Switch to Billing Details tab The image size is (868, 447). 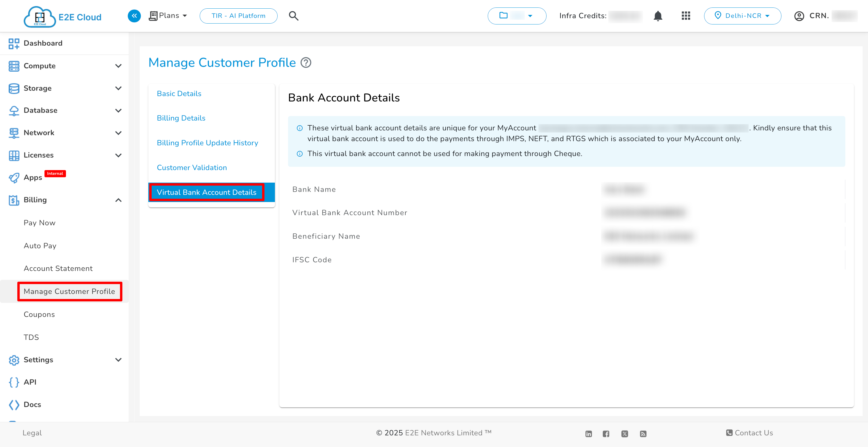click(x=181, y=118)
